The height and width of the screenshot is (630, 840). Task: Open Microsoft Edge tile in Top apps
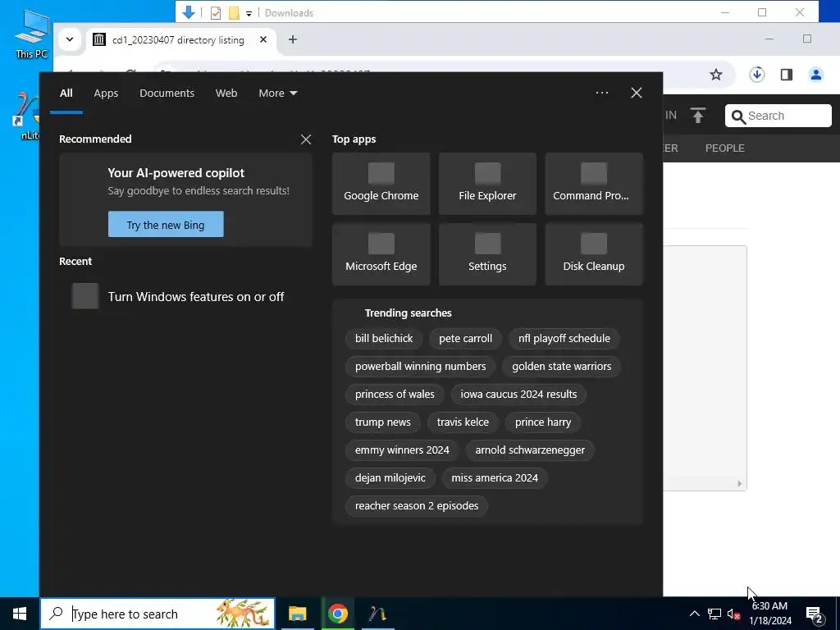pos(381,254)
